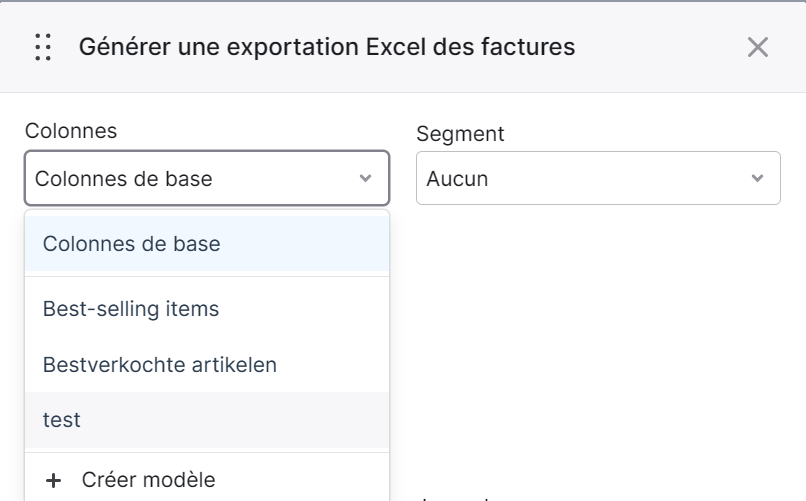The image size is (806, 501).
Task: Click 'Aucun' text inside Segment box
Action: click(457, 179)
